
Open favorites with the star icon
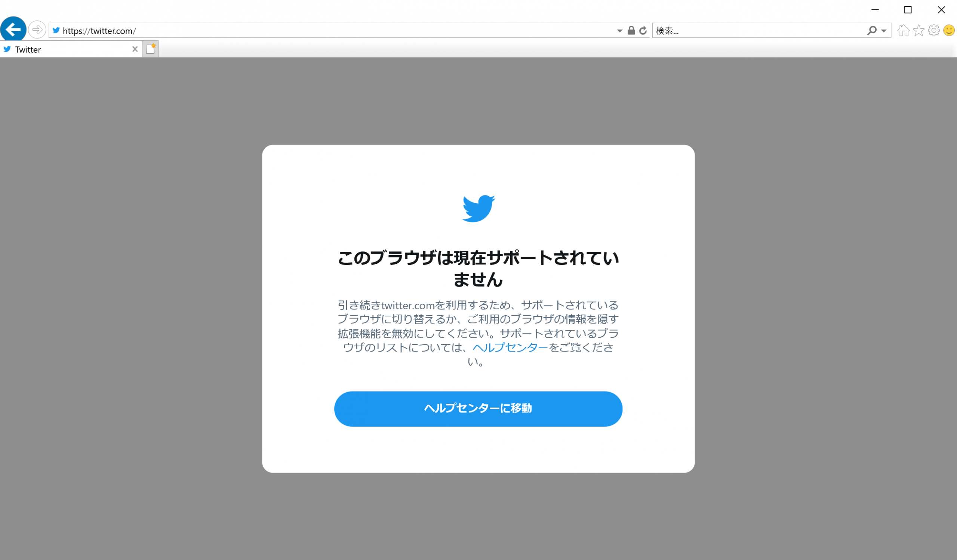click(x=918, y=30)
